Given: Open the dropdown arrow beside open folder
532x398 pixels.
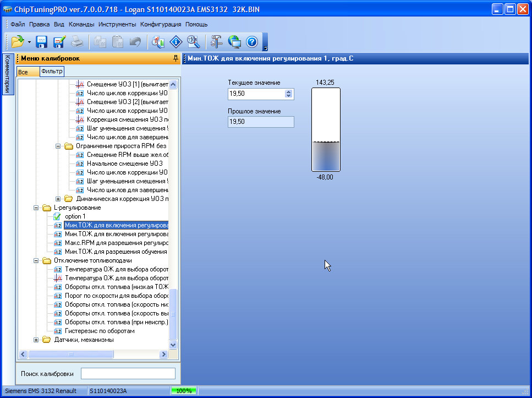Looking at the screenshot, I should (29, 42).
